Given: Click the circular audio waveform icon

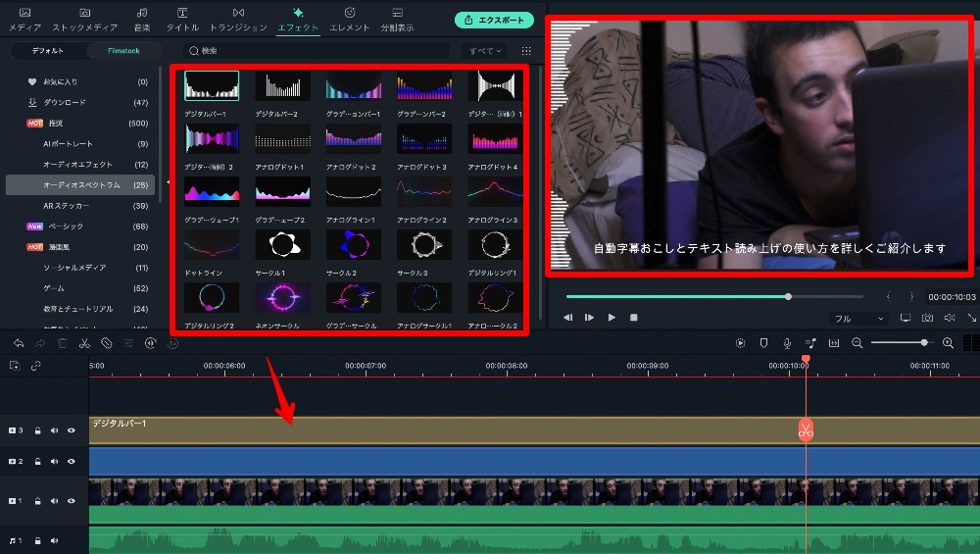Looking at the screenshot, I should (150, 343).
